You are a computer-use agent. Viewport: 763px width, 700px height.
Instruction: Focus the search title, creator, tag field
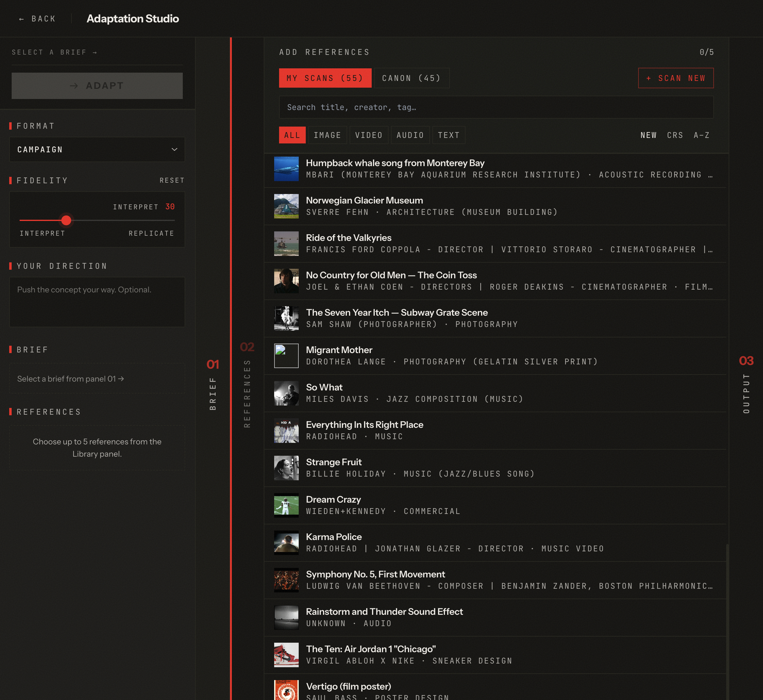click(496, 107)
